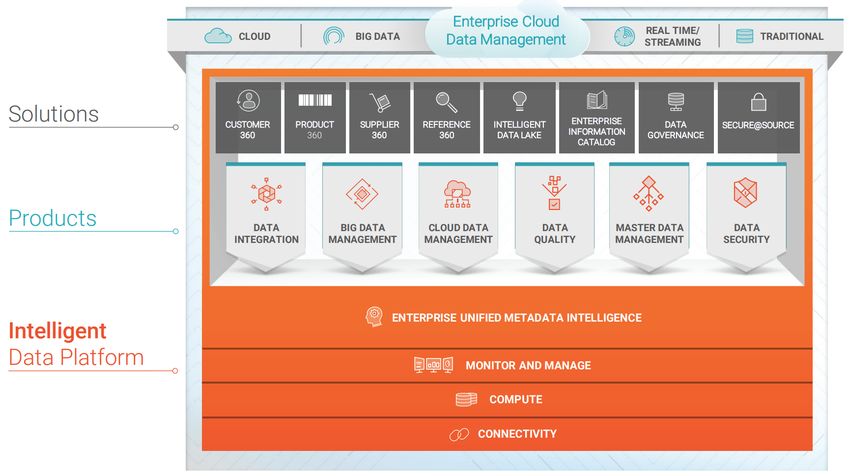
Task: Click the COMPUTE layer text
Action: pyautogui.click(x=516, y=400)
